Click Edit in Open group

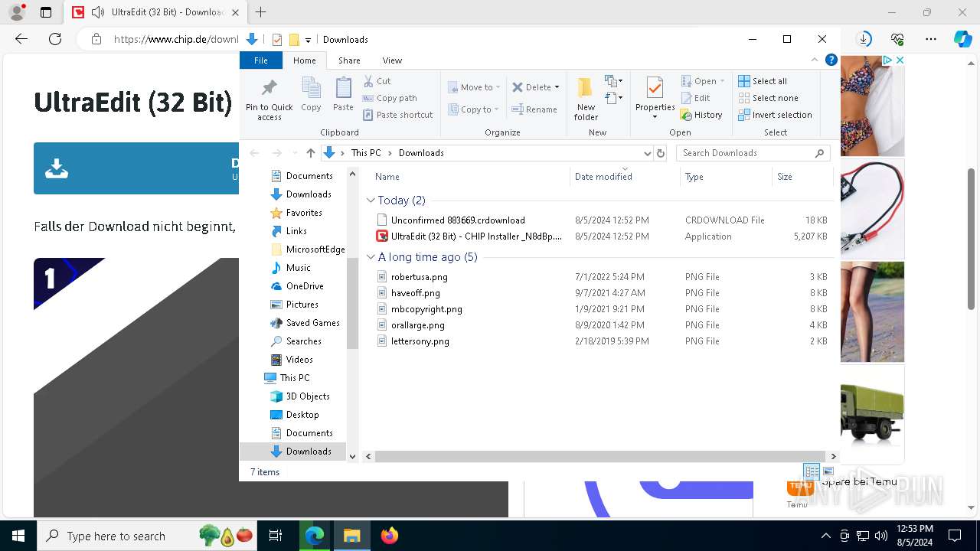(695, 98)
